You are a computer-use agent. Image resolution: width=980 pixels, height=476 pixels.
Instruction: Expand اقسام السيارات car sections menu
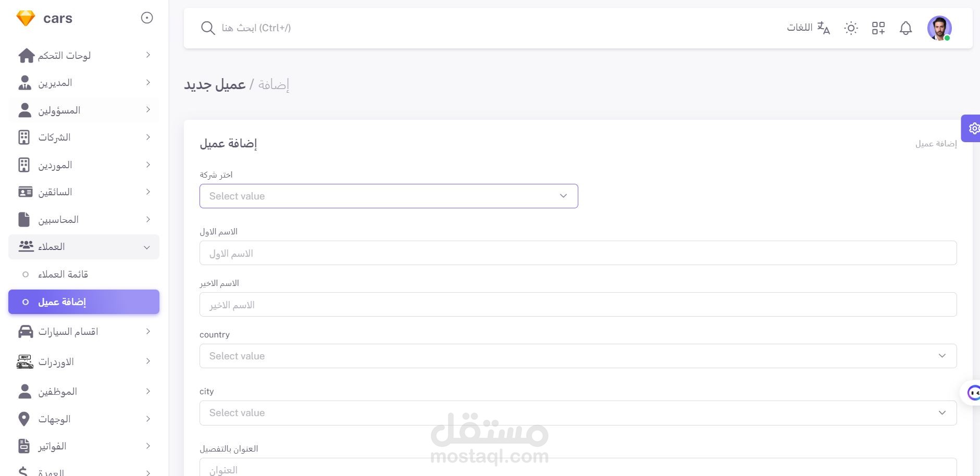click(x=83, y=332)
